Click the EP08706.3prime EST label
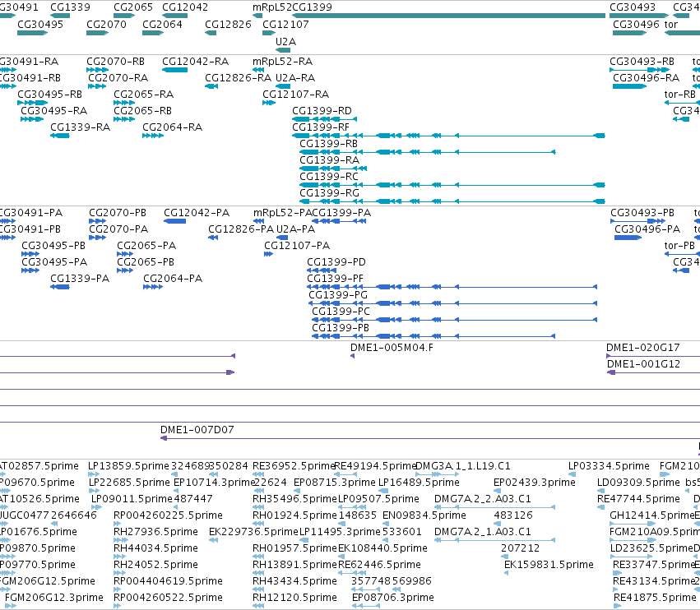This screenshot has height=610, width=700. (393, 598)
